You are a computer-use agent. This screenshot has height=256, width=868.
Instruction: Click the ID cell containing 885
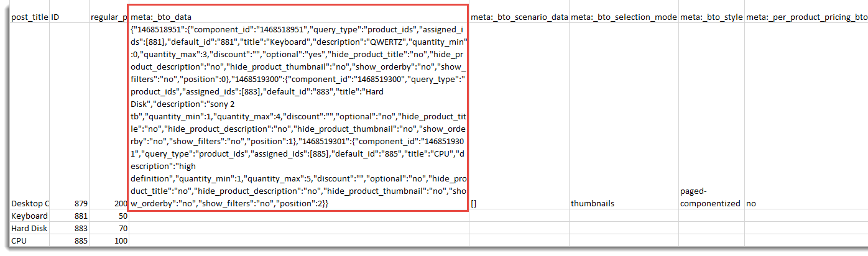coord(70,240)
